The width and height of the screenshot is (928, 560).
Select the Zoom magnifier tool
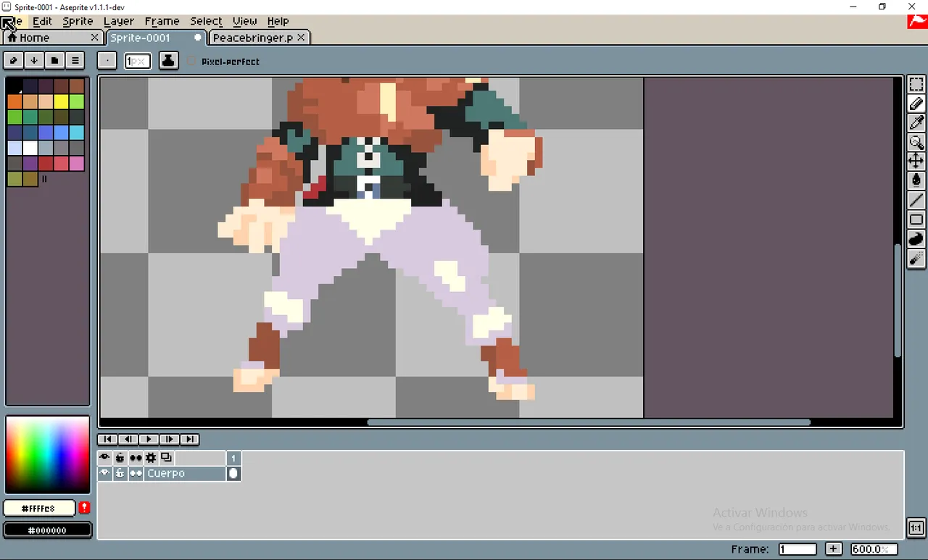coord(916,143)
